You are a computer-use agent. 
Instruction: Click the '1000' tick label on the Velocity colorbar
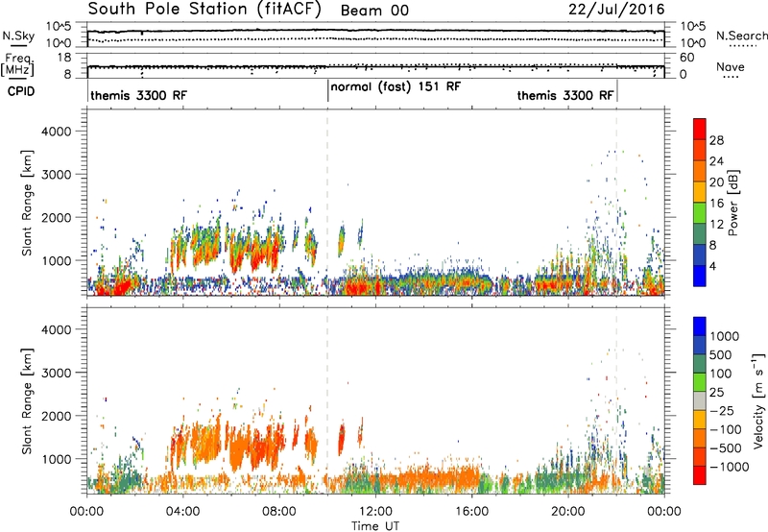[724, 336]
